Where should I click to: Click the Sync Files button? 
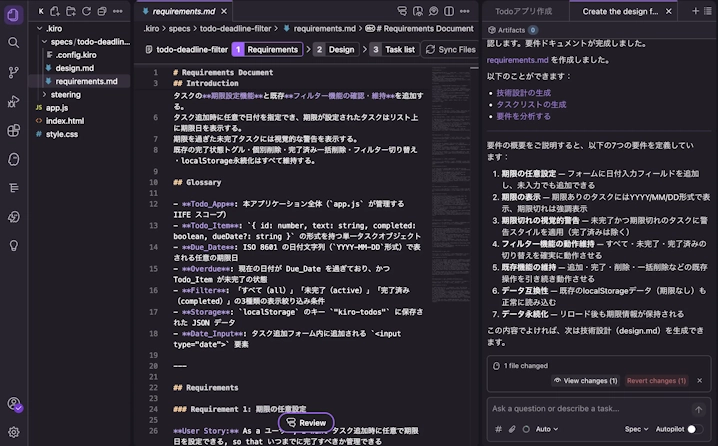451,49
